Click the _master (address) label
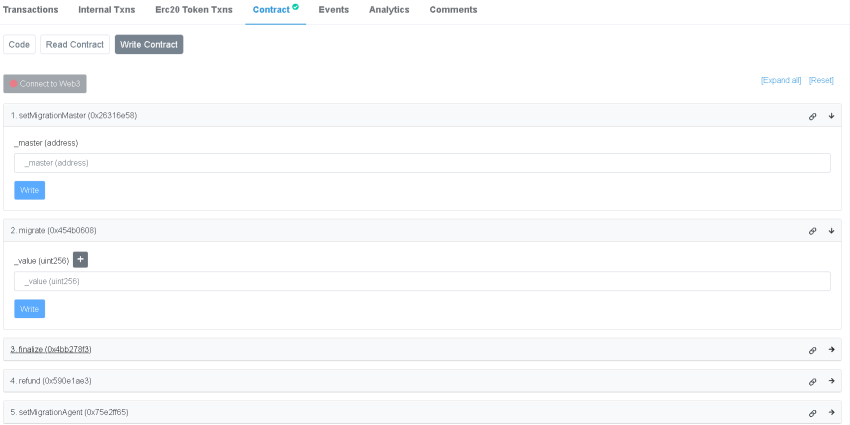850x425 pixels. click(46, 143)
